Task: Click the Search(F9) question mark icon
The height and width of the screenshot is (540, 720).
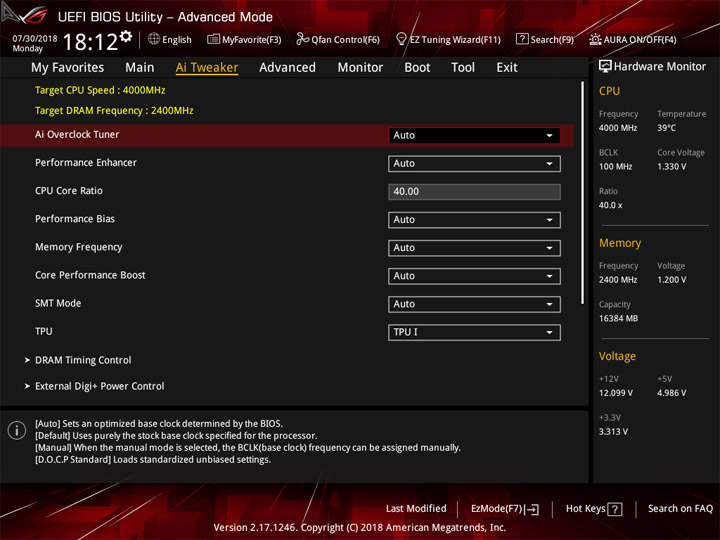Action: click(x=522, y=39)
